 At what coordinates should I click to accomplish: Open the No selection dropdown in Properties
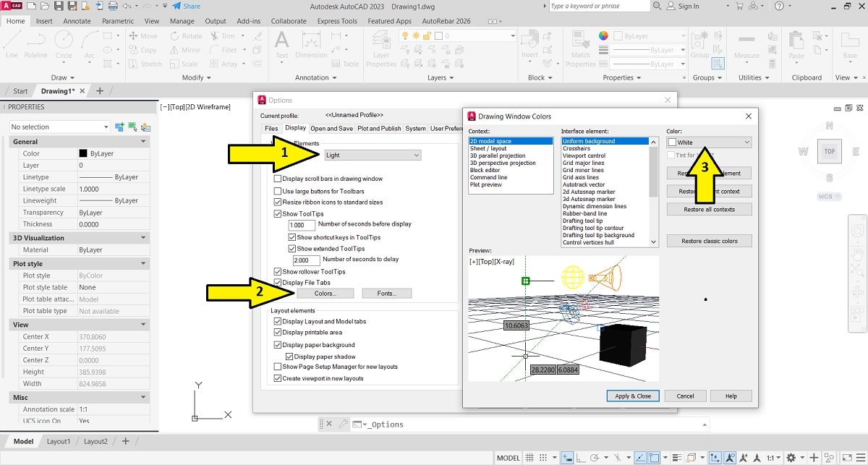(60, 127)
